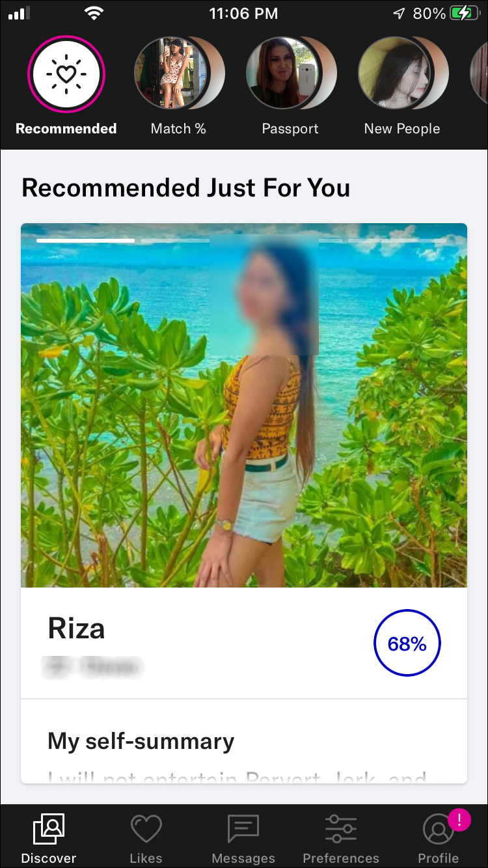Select the Recommended heart-sun icon

66,74
